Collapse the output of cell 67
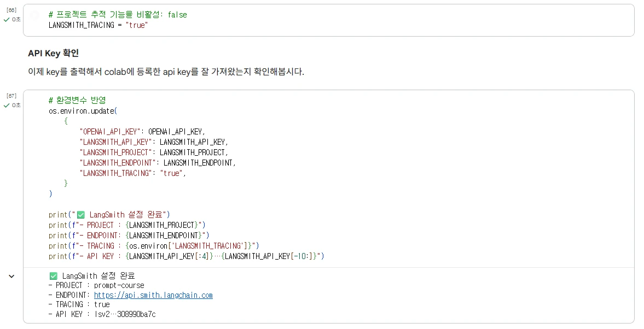 pyautogui.click(x=11, y=277)
